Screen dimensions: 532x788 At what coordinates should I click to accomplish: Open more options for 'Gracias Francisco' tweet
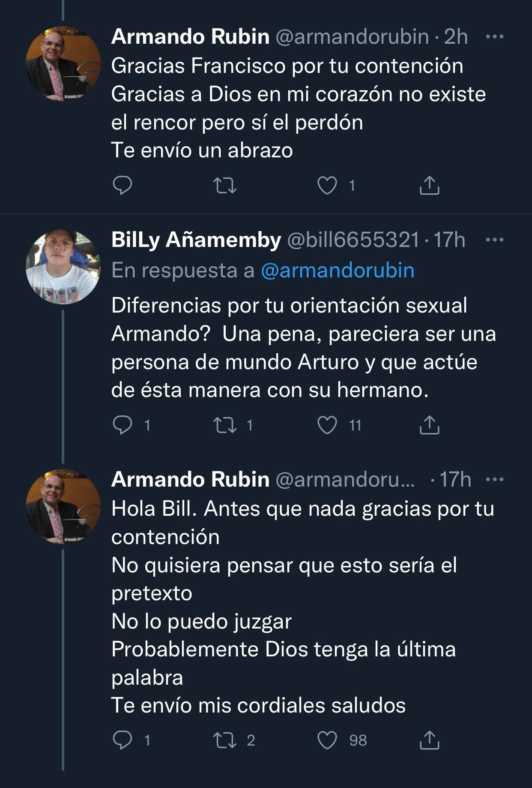point(495,37)
